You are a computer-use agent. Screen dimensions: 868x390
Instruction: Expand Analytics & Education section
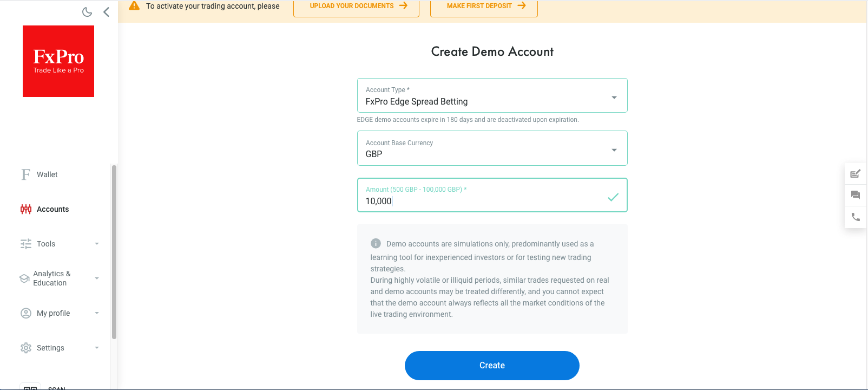(x=97, y=278)
